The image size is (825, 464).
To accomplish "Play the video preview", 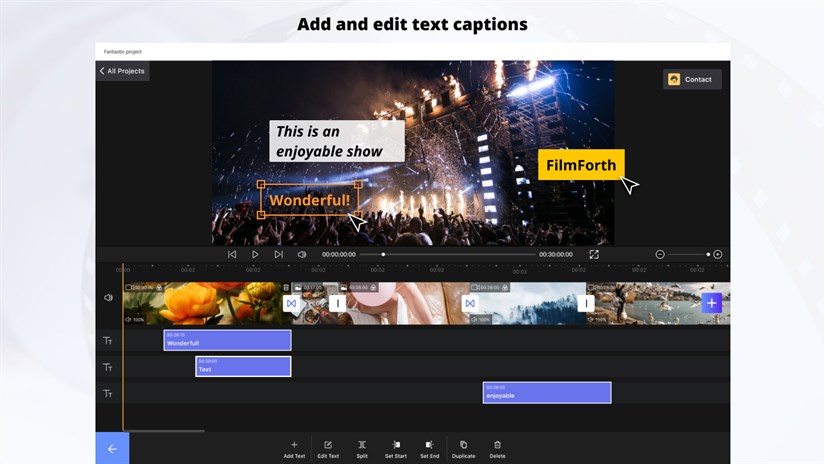I will (x=255, y=255).
